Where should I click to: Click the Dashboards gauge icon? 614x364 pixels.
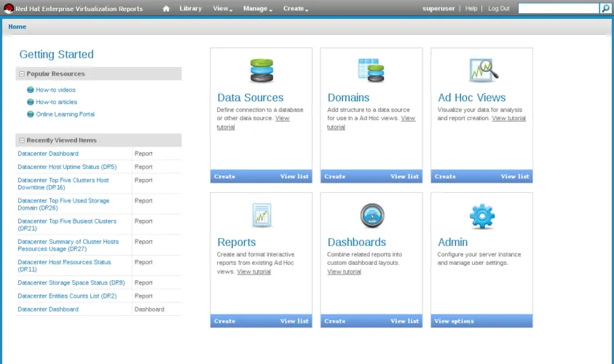pos(372,215)
